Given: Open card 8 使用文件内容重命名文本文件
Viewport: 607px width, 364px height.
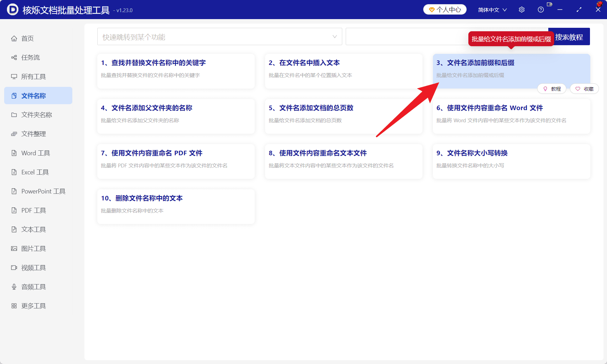Looking at the screenshot, I should click(344, 162).
